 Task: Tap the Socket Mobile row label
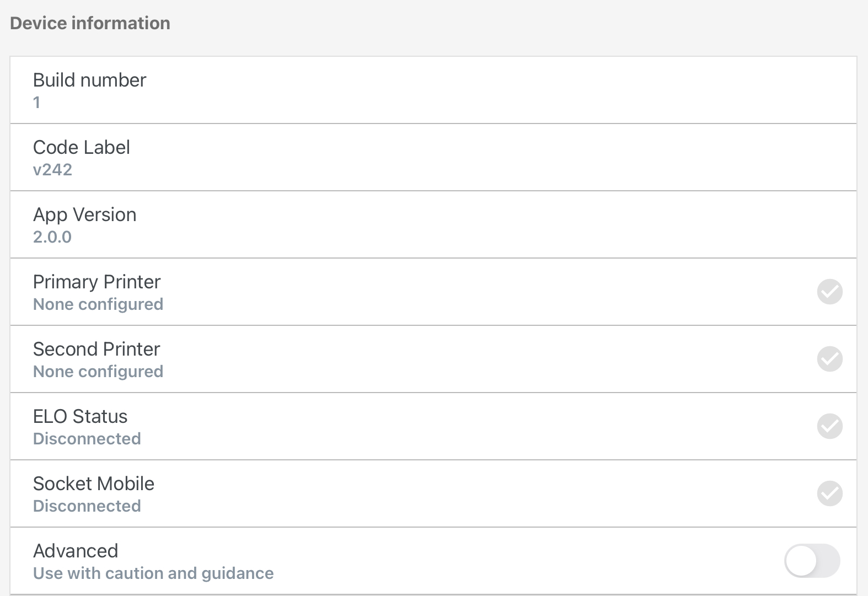pyautogui.click(x=94, y=484)
